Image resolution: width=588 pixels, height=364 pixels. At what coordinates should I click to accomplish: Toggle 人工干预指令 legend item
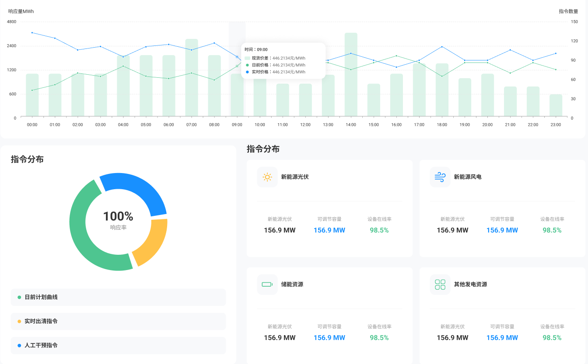(x=41, y=345)
